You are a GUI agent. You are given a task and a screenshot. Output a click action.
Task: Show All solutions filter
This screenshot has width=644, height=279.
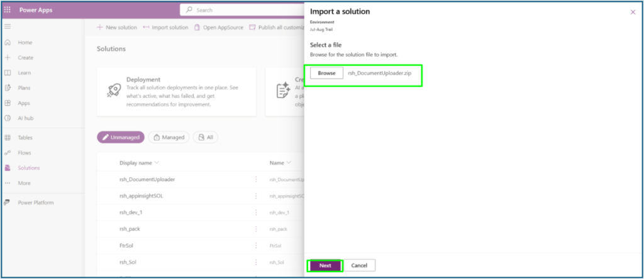(x=206, y=137)
